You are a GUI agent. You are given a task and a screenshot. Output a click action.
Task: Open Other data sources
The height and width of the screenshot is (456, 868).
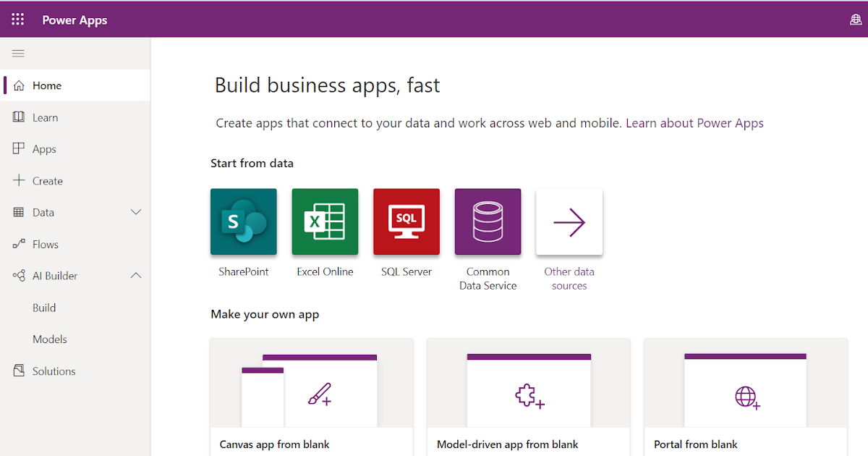click(569, 221)
